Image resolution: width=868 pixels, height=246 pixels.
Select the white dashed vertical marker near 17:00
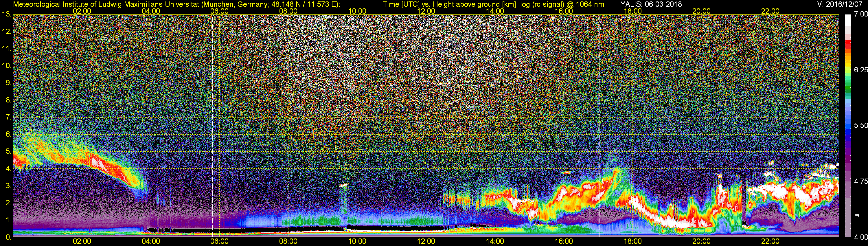599,126
